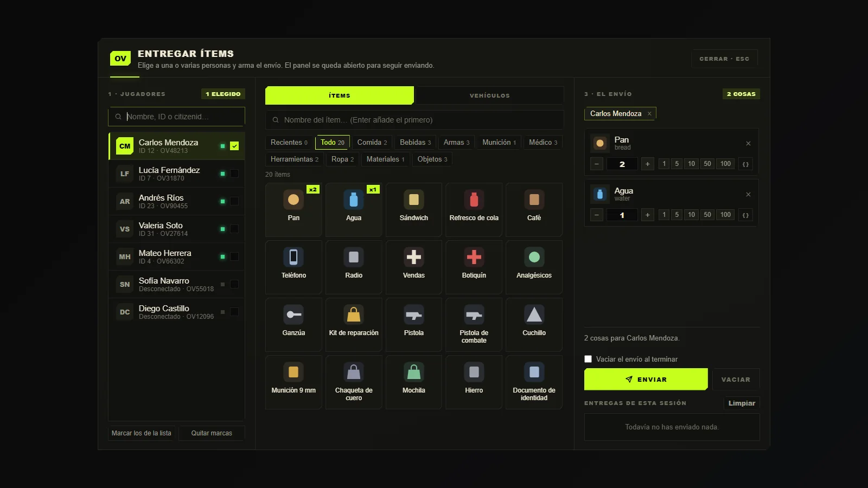This screenshot has height=488, width=868.
Task: Focus the item name search box
Action: click(x=414, y=120)
